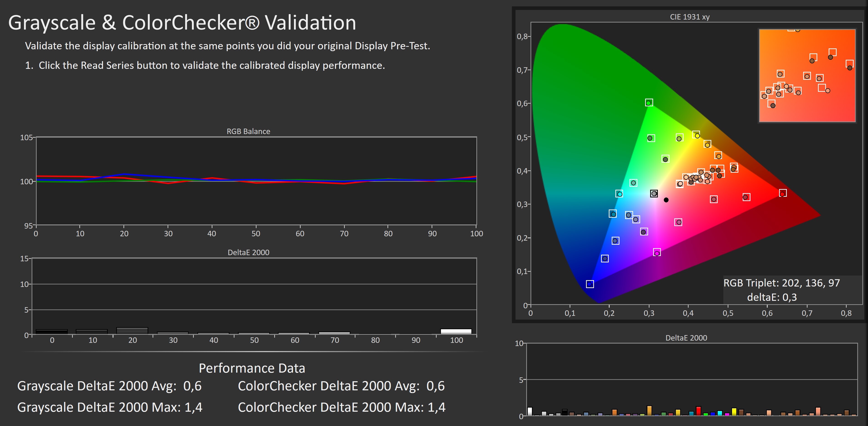The width and height of the screenshot is (868, 426).
Task: Click the RGB Triplet readout text
Action: pos(781,283)
